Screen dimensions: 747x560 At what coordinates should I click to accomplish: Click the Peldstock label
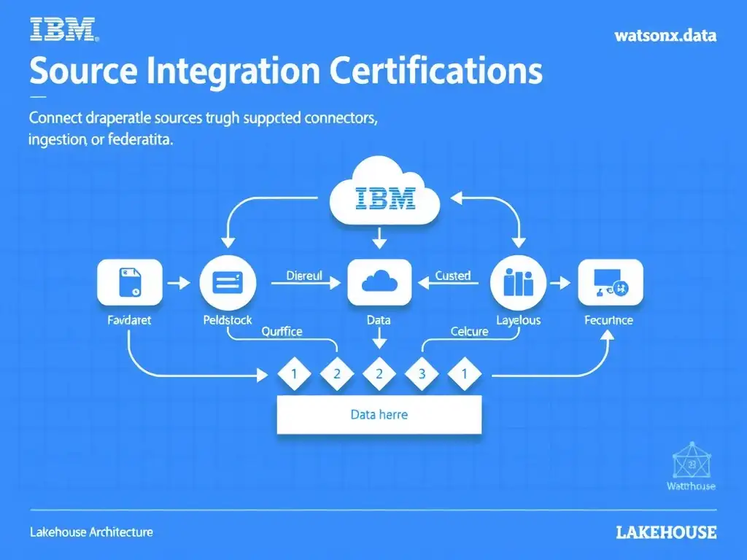pyautogui.click(x=228, y=320)
